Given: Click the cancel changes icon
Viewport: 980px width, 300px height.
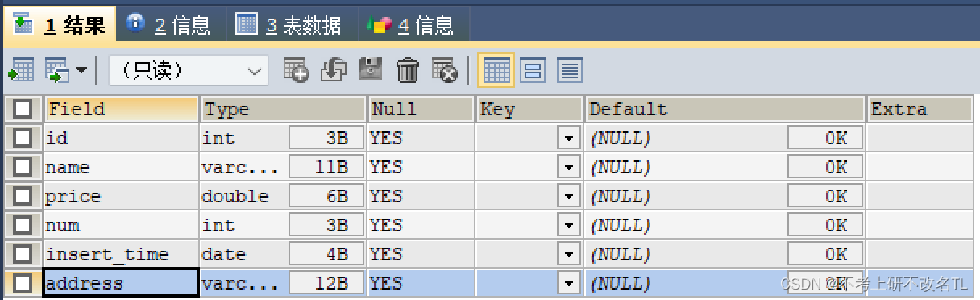Looking at the screenshot, I should (x=444, y=71).
